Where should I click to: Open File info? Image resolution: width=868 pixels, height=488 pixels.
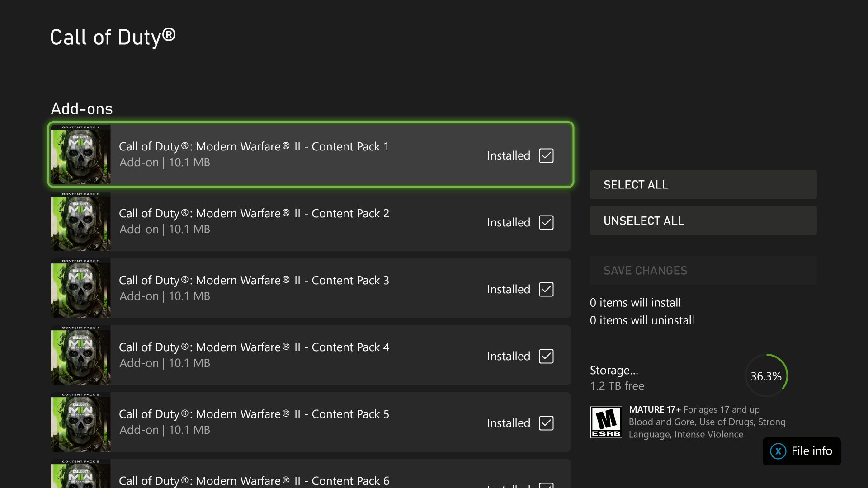point(802,451)
